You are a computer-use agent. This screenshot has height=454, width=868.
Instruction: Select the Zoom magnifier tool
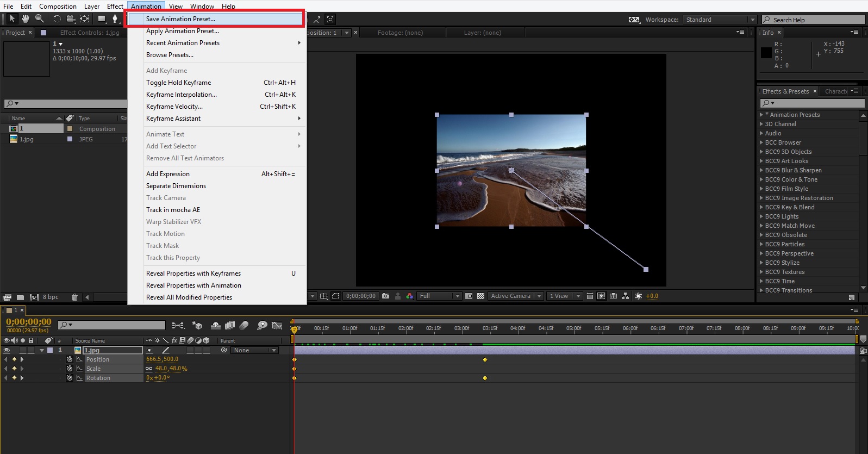[39, 19]
